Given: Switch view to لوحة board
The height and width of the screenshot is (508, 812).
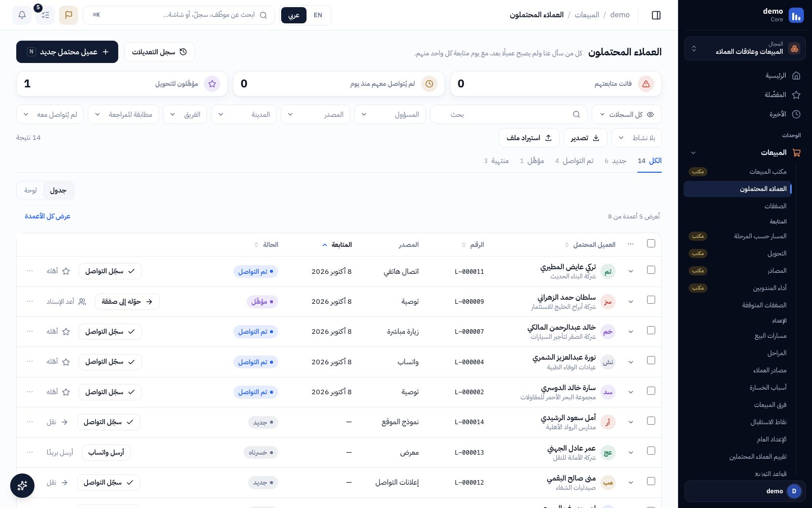Looking at the screenshot, I should point(30,190).
